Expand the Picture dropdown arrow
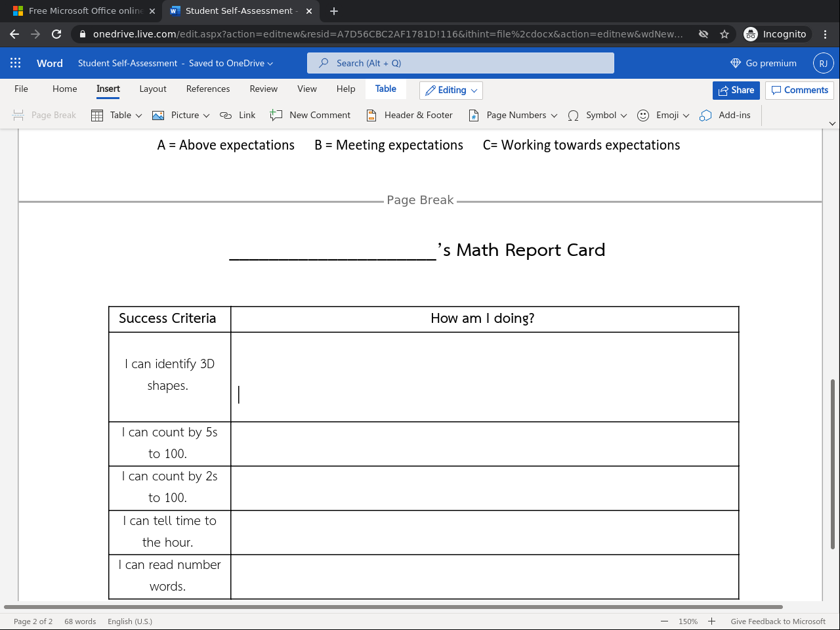This screenshot has height=630, width=840. pos(206,115)
